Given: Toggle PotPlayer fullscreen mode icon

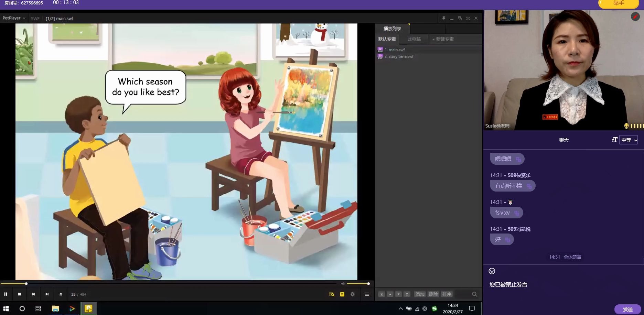Looking at the screenshot, I should 468,18.
